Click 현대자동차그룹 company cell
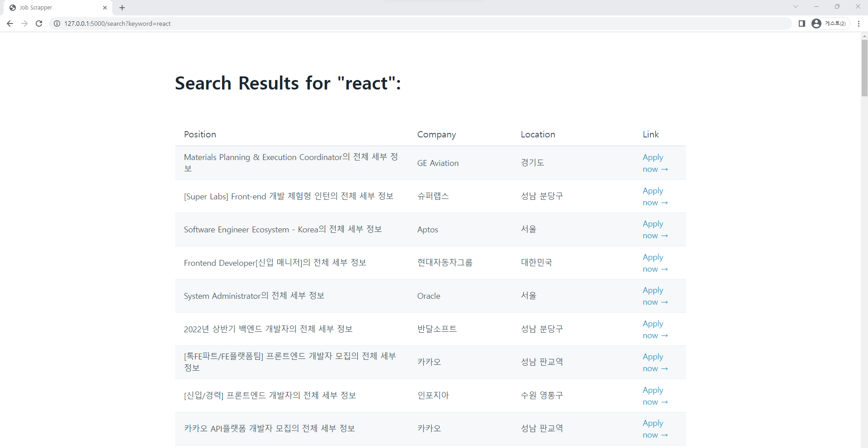The width and height of the screenshot is (868, 448). click(x=445, y=263)
